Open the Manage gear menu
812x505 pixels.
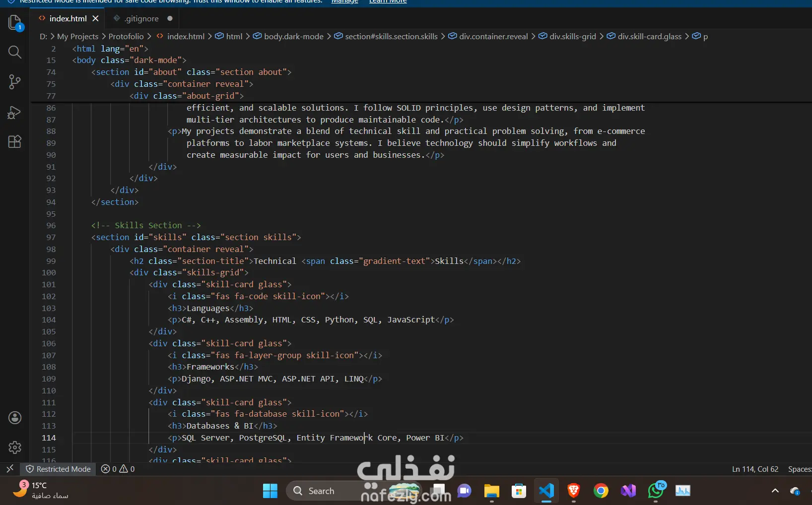pyautogui.click(x=15, y=447)
